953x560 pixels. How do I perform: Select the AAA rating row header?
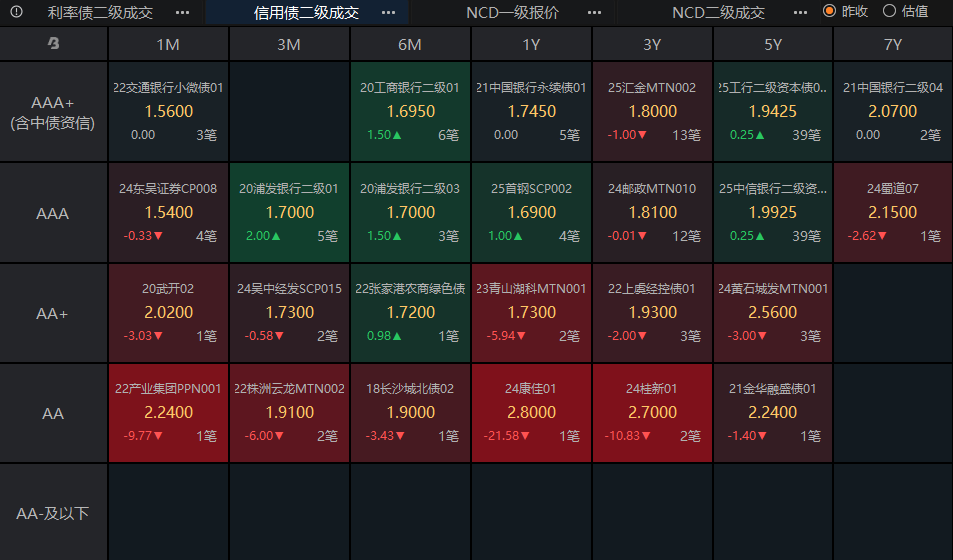[53, 213]
